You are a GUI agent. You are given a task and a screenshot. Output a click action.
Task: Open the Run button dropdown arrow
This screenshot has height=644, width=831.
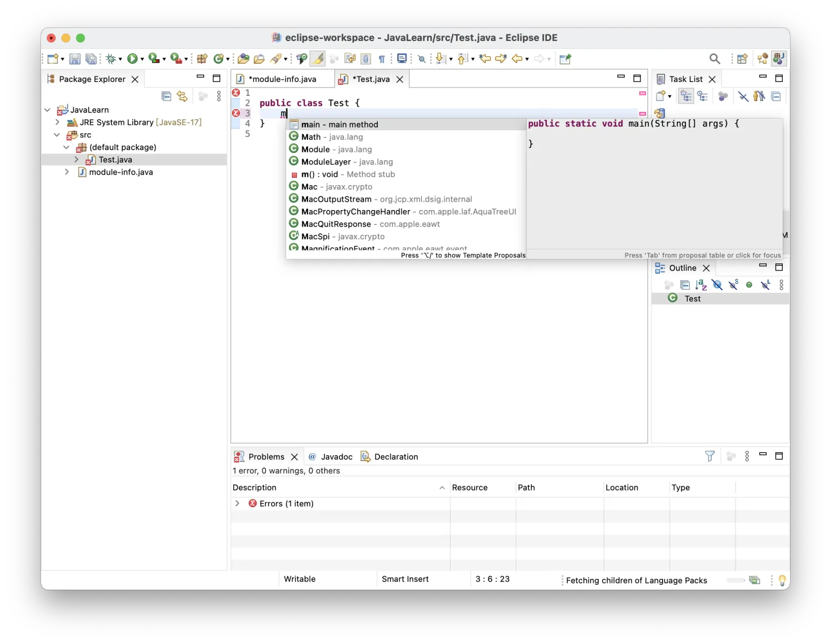pos(142,59)
